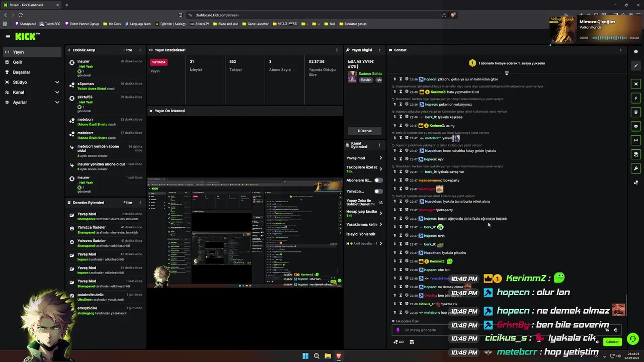Screen dimensions: 644x362
Task: Timeout KerimmZ 'as hg' message with the hourglass icon
Action: click(x=400, y=125)
